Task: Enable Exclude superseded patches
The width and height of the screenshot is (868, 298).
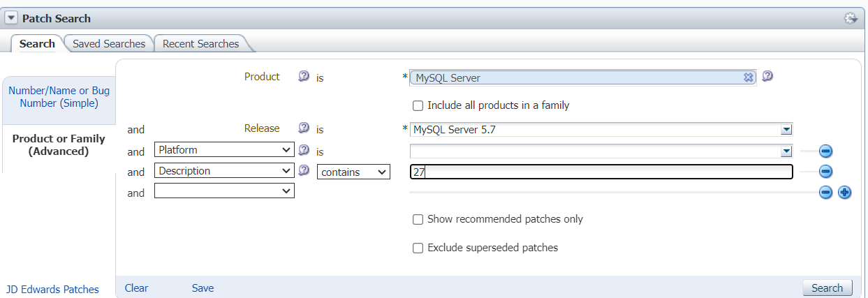Action: pos(418,248)
